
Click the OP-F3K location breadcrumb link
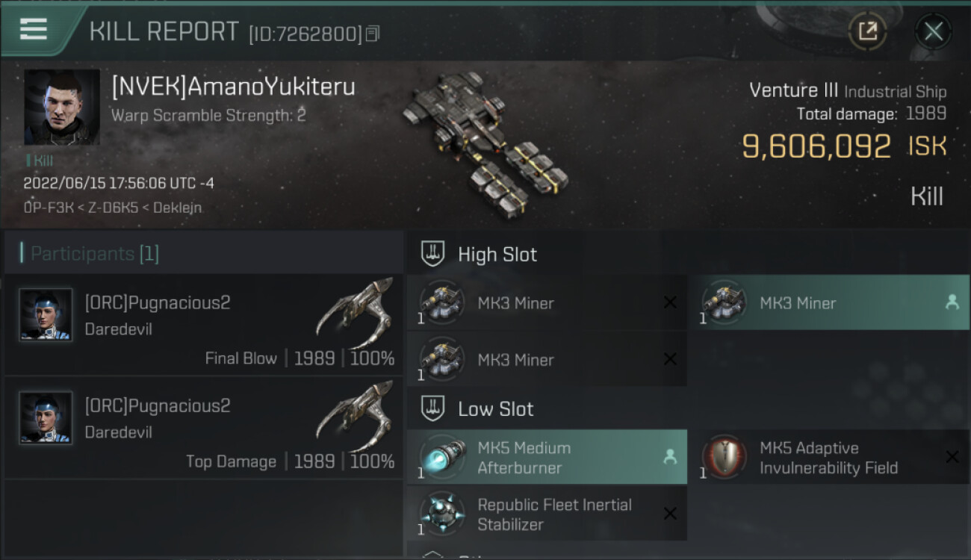click(48, 207)
